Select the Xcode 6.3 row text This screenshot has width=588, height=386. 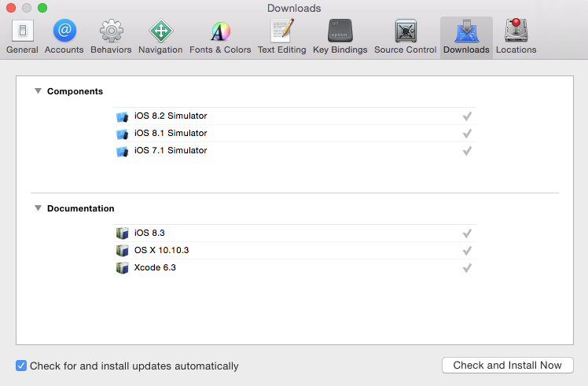click(155, 267)
